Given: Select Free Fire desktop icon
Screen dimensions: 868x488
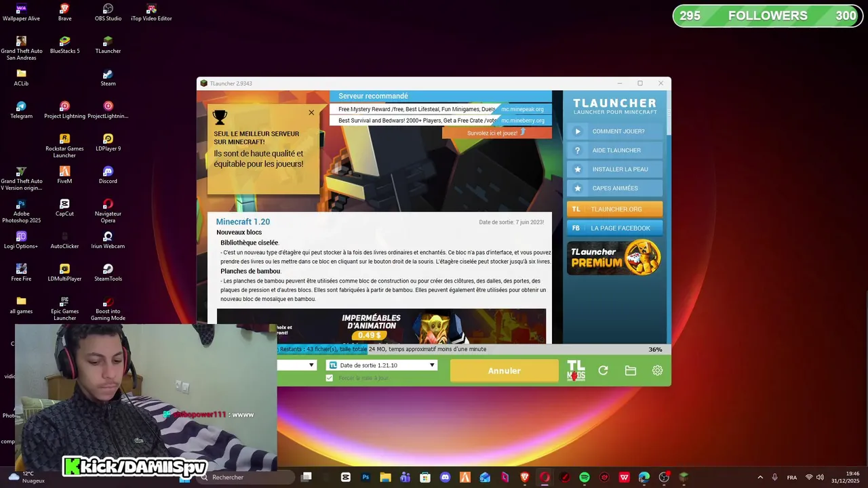Looking at the screenshot, I should click(21, 272).
